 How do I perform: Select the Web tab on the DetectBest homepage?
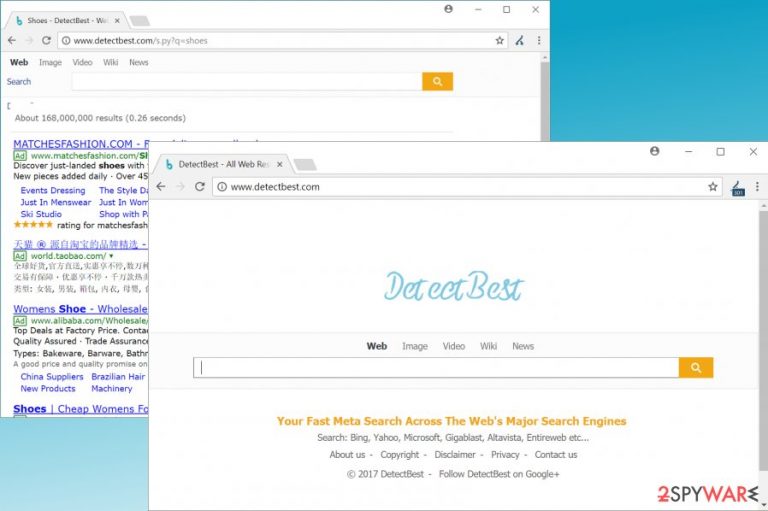377,346
